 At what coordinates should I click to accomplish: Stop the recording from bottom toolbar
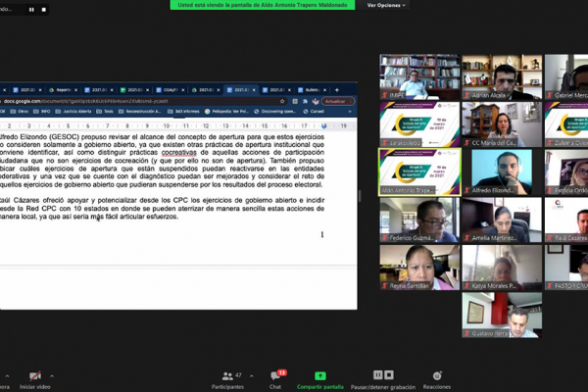click(389, 374)
